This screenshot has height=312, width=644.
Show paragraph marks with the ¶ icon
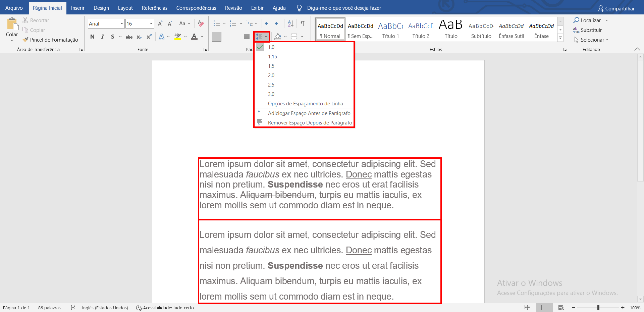pyautogui.click(x=302, y=23)
